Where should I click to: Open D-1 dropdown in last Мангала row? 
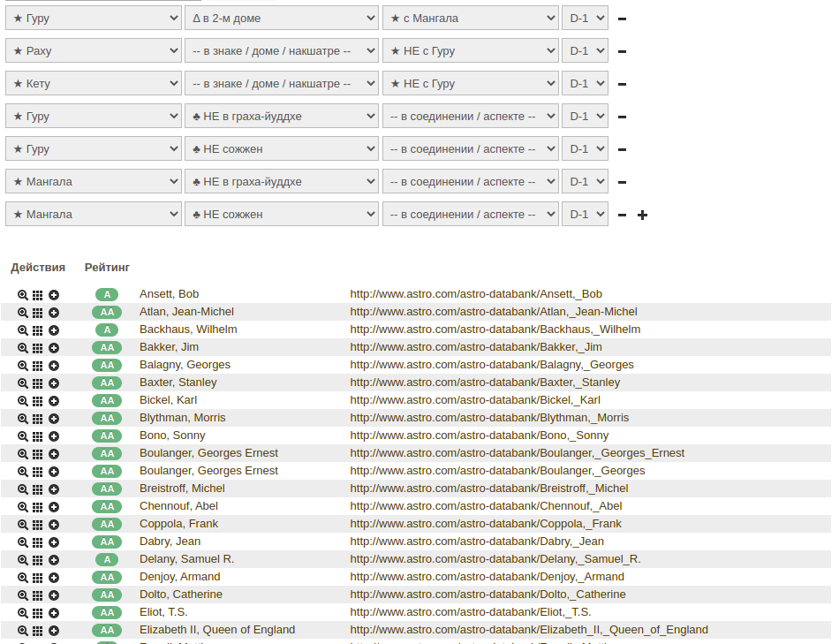click(585, 214)
